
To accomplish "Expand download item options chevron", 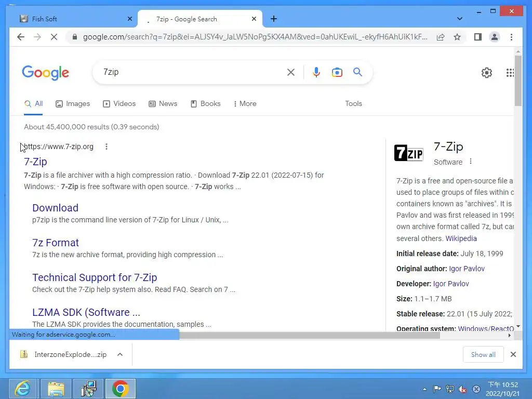I will 120,354.
